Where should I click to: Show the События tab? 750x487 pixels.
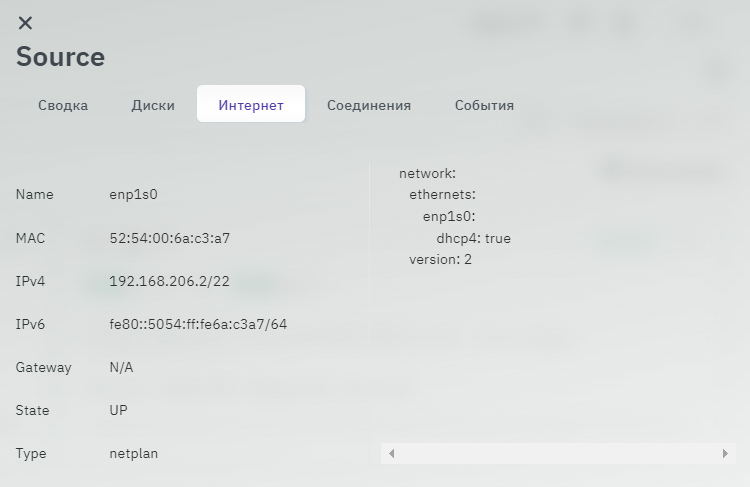click(x=484, y=105)
